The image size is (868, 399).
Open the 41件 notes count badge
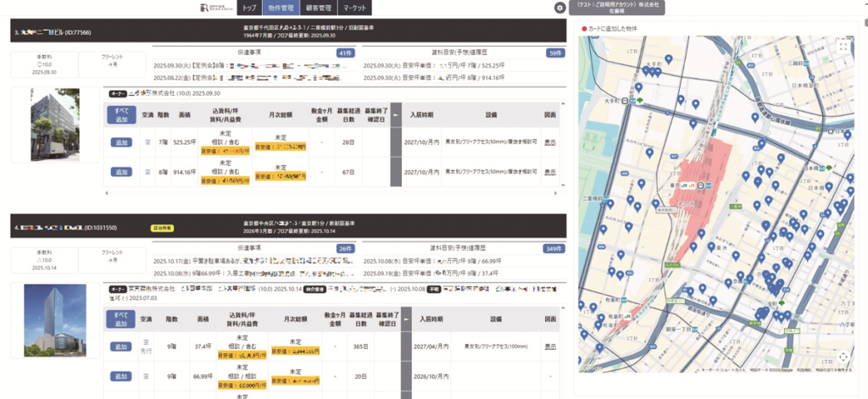point(345,53)
